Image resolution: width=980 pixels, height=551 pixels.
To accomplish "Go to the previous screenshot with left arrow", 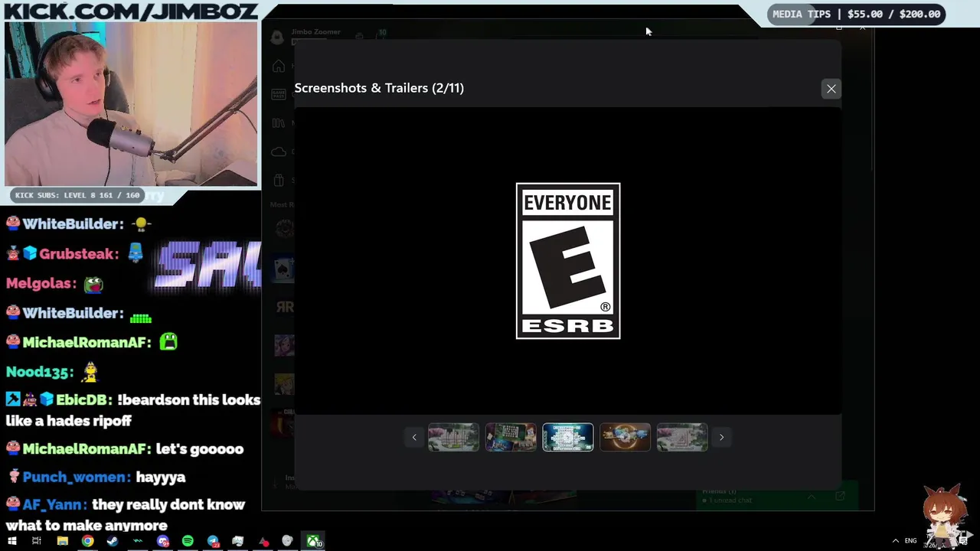I will pyautogui.click(x=414, y=438).
